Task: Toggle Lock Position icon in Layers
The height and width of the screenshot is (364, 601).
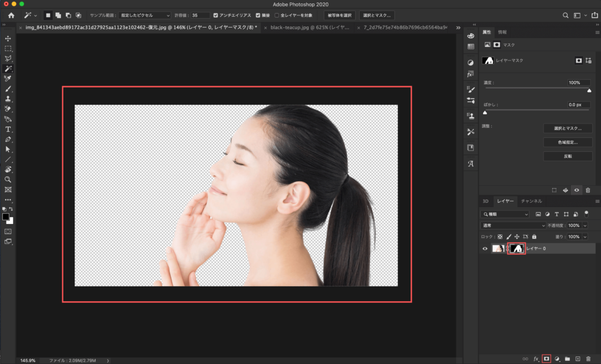Action: (516, 237)
